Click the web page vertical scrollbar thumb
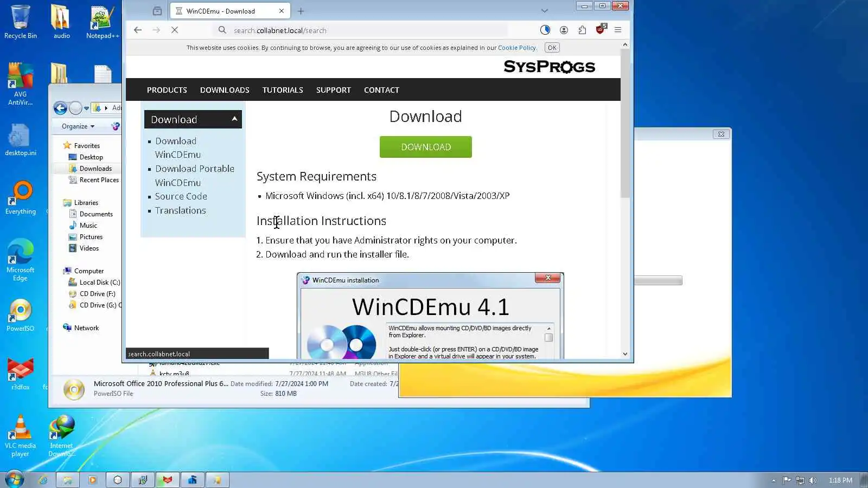The image size is (868, 488). (x=625, y=123)
